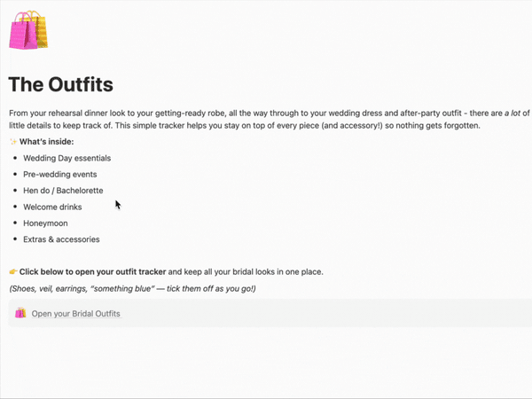Click the bullet dot beside Wedding Day essentials

[x=15, y=158]
